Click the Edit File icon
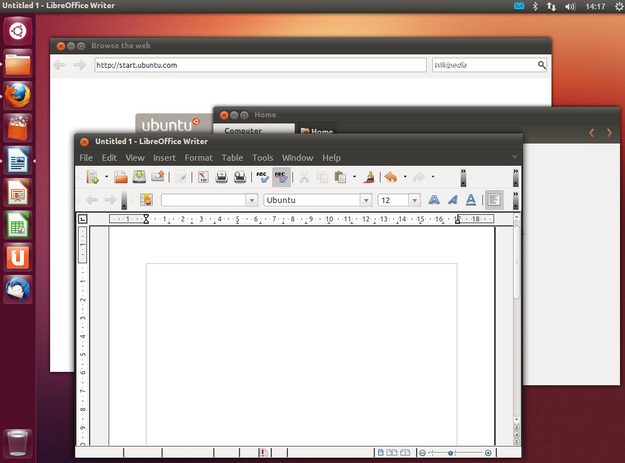Viewport: 625px width, 463px height. (x=181, y=177)
